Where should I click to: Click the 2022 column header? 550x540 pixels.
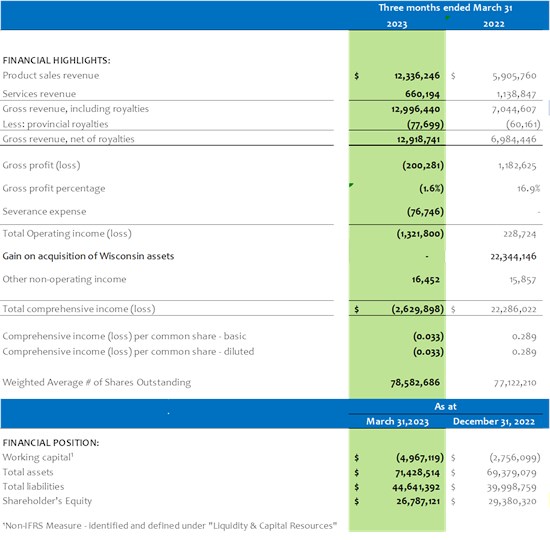(494, 24)
